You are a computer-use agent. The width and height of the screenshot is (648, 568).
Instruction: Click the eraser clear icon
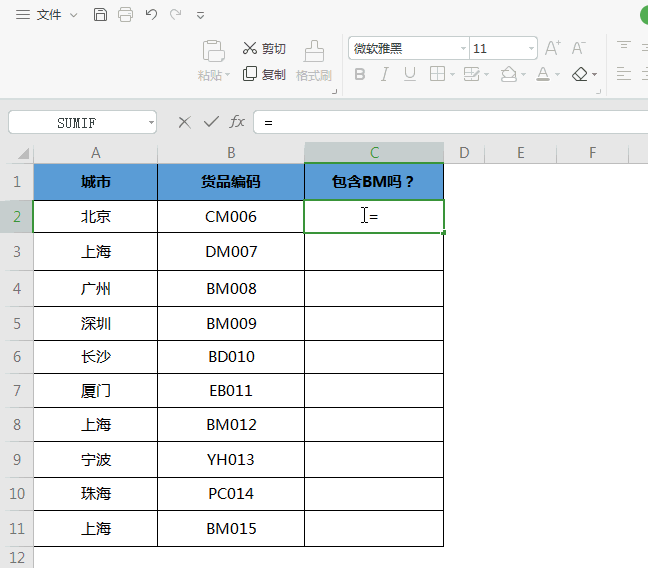point(580,74)
